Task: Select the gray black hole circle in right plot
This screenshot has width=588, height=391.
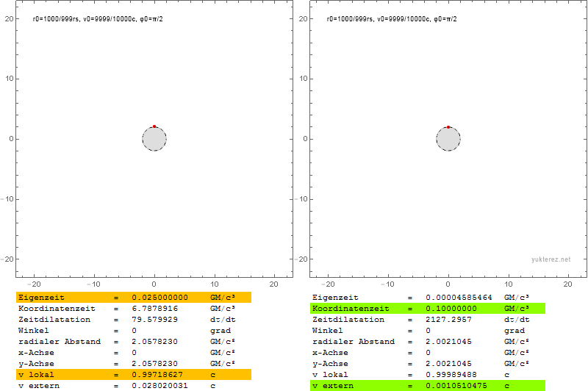Action: 448,140
